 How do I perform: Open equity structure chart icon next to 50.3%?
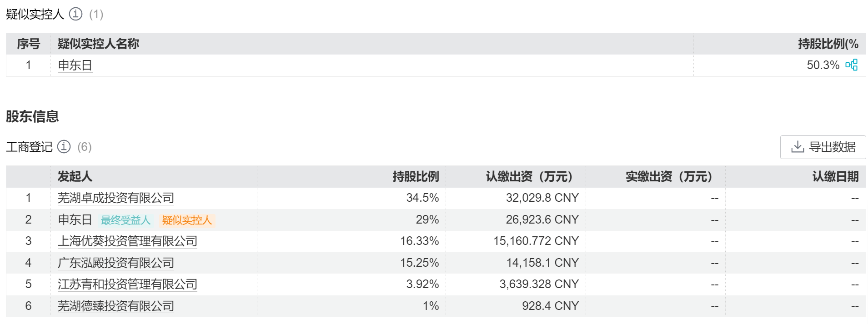852,65
